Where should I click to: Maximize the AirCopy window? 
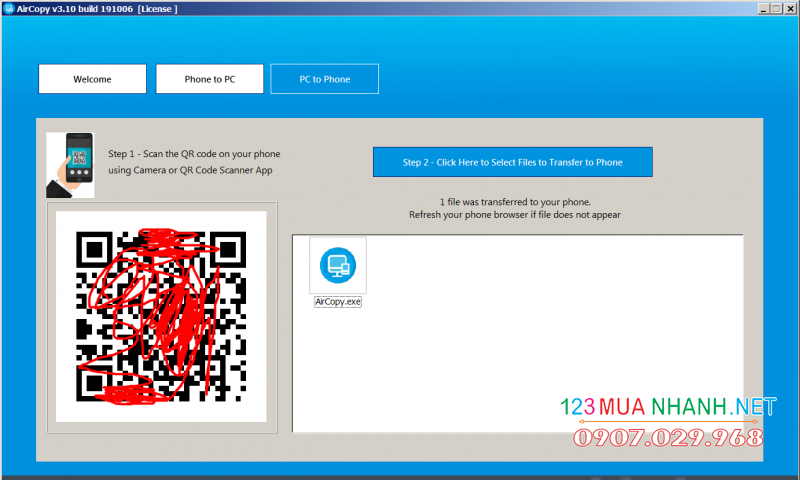(x=777, y=9)
